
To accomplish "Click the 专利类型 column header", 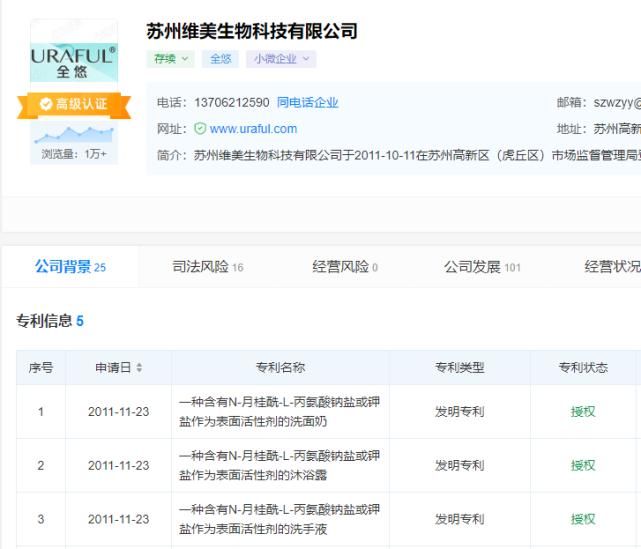I will 459,367.
